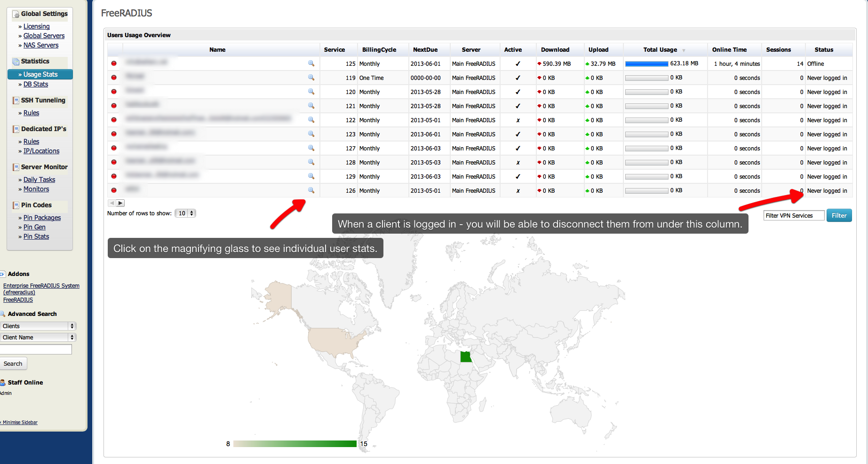Open Dedicated IP's Rules link
The height and width of the screenshot is (464, 868).
tap(31, 142)
